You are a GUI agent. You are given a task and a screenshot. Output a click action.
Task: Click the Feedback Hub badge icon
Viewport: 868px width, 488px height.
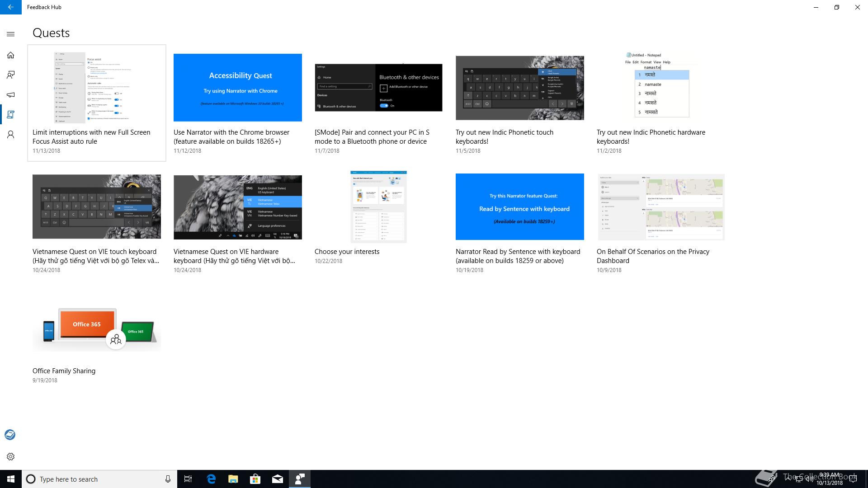tap(10, 435)
